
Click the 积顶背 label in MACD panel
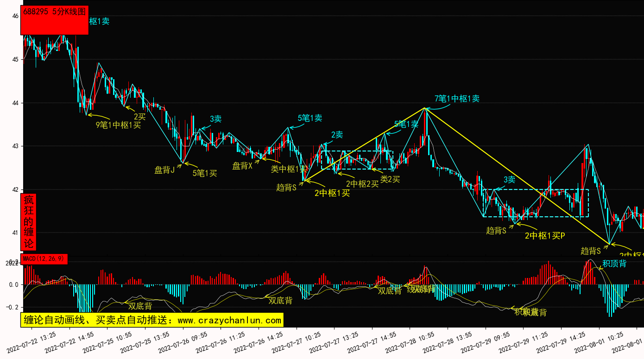click(x=614, y=264)
